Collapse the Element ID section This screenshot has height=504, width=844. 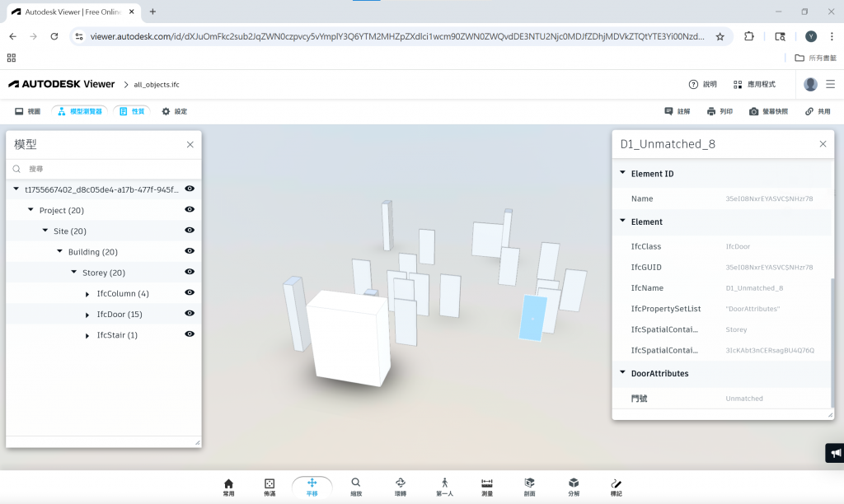[623, 173]
